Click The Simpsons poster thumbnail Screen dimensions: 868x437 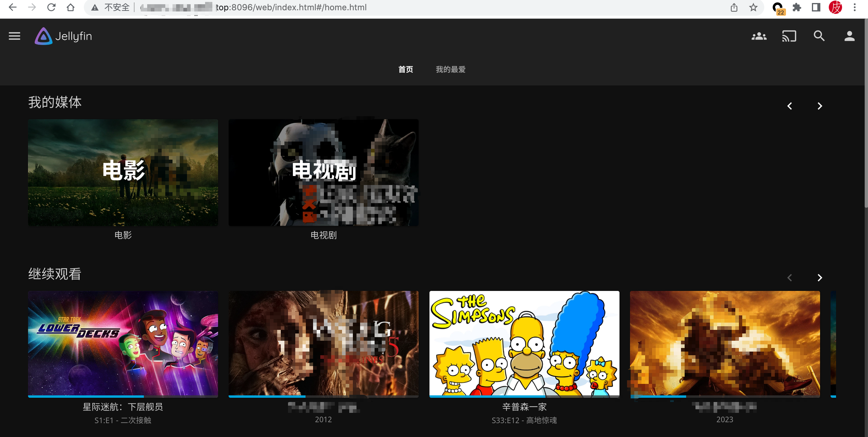(524, 343)
